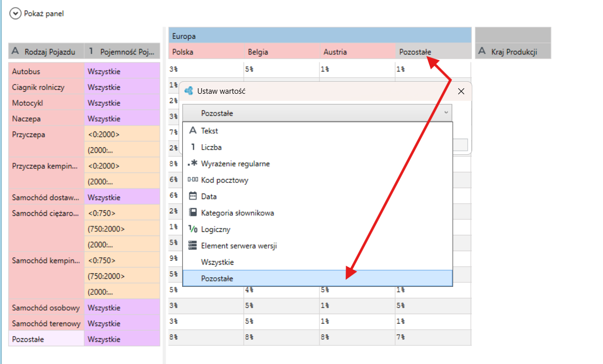The width and height of the screenshot is (603, 364).
Task: Click the Motocykl row label
Action: point(46,103)
